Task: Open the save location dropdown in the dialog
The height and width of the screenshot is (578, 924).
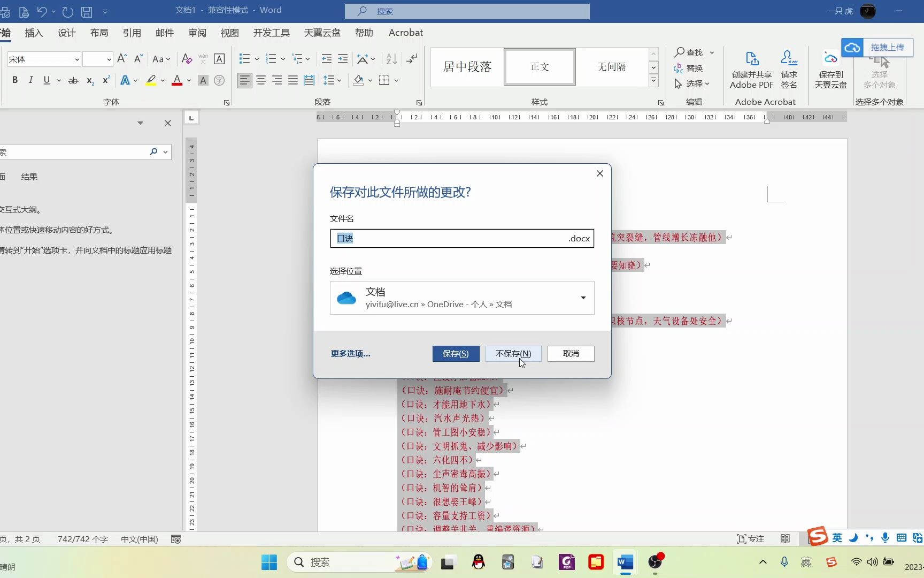Action: coord(582,298)
